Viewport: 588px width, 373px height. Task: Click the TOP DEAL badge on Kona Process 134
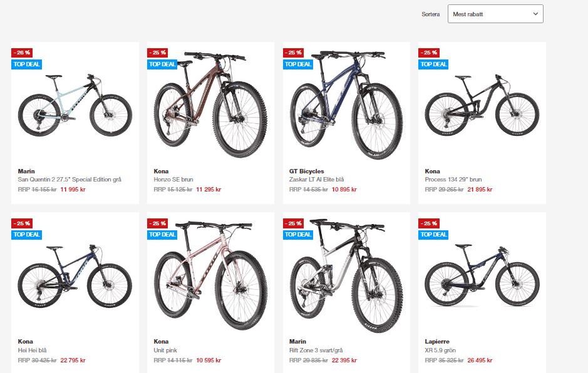click(x=433, y=64)
